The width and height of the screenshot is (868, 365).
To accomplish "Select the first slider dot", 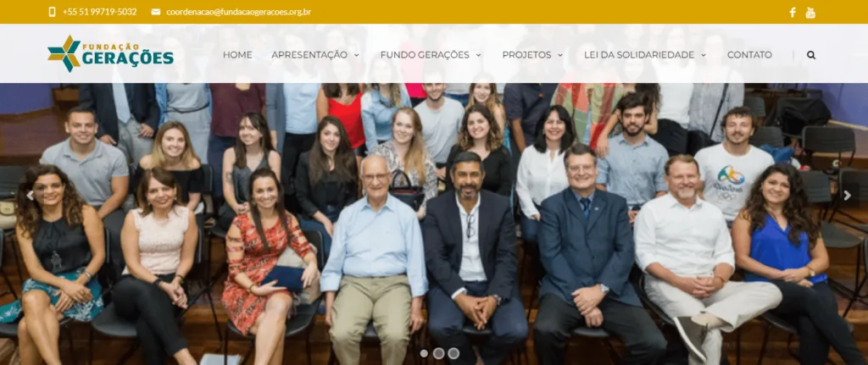I will click(424, 353).
